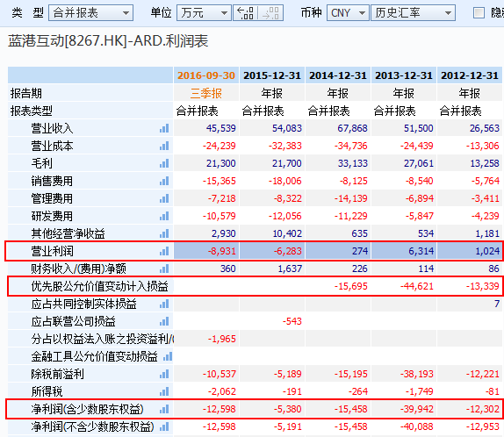Click the 2014-12-31 column header
The height and width of the screenshot is (437, 504).
[x=338, y=75]
